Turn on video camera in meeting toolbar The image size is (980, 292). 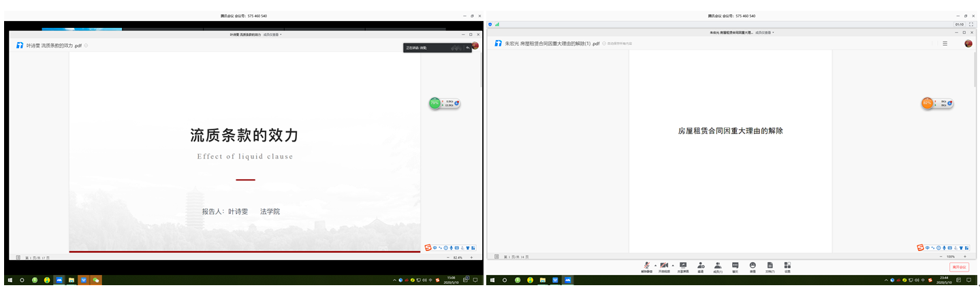pos(663,265)
